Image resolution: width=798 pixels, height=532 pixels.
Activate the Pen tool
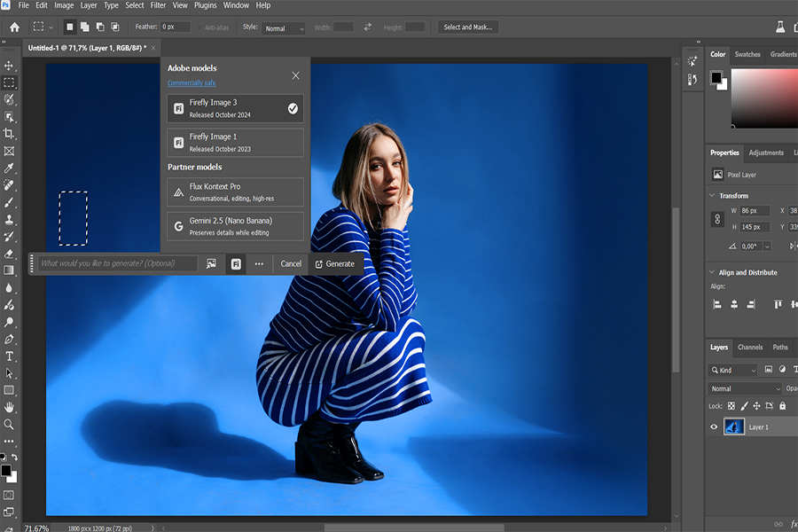click(x=9, y=339)
